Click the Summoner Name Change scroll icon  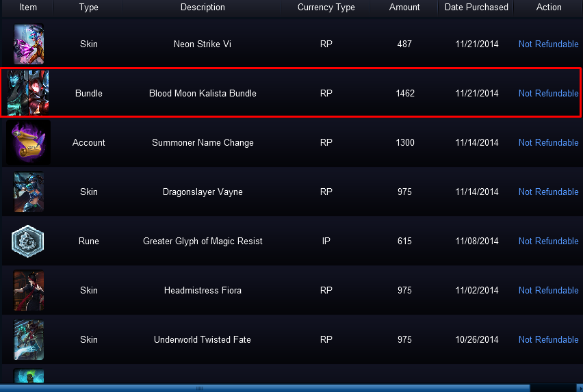[28, 143]
